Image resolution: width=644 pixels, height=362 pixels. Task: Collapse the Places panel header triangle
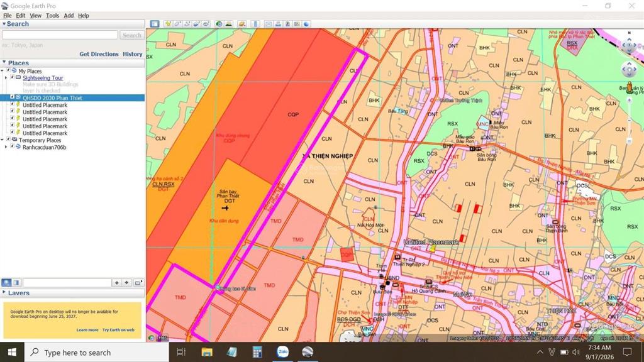tap(4, 62)
